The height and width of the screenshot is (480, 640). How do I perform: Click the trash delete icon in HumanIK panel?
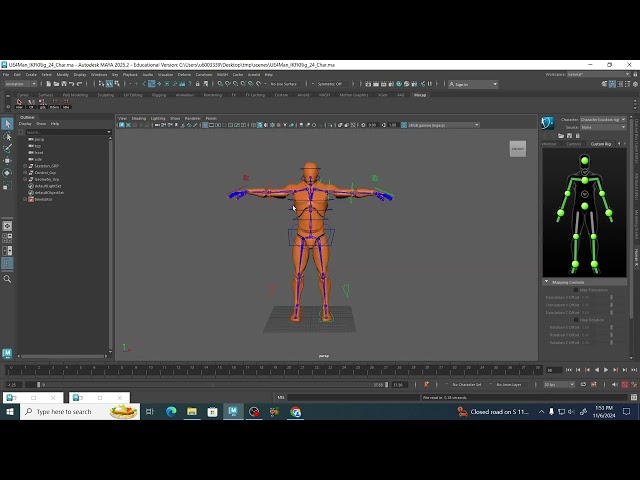point(578,136)
